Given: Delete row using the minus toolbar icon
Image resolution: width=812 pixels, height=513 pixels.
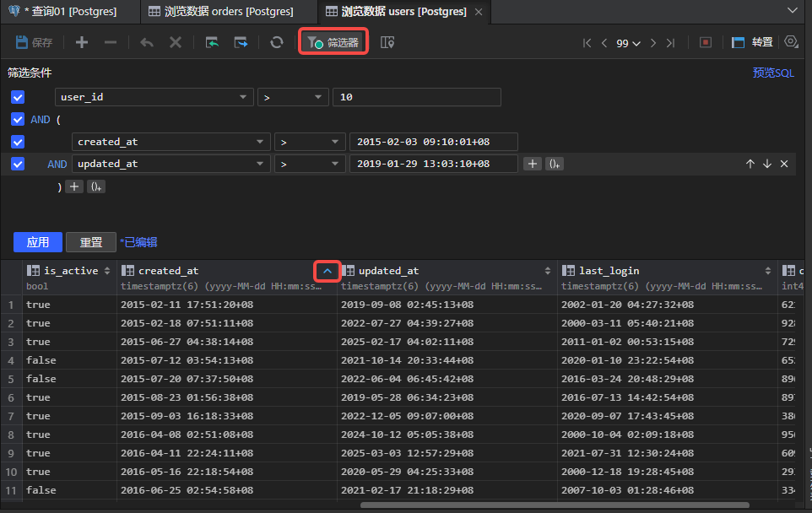Looking at the screenshot, I should pyautogui.click(x=111, y=42).
